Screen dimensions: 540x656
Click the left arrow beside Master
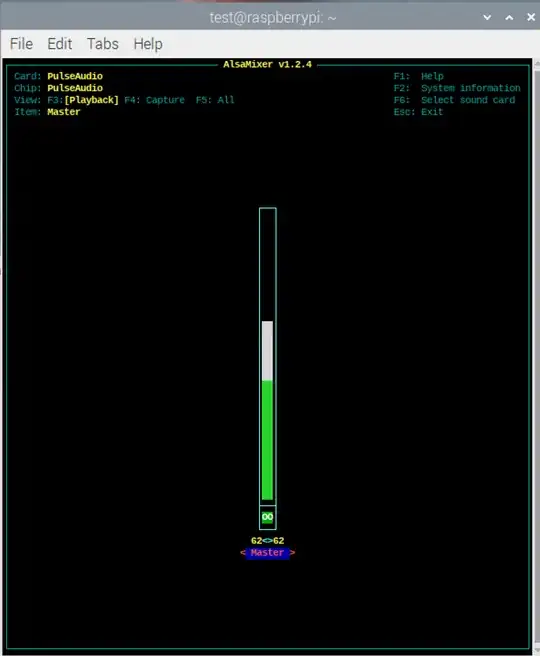pyautogui.click(x=243, y=553)
